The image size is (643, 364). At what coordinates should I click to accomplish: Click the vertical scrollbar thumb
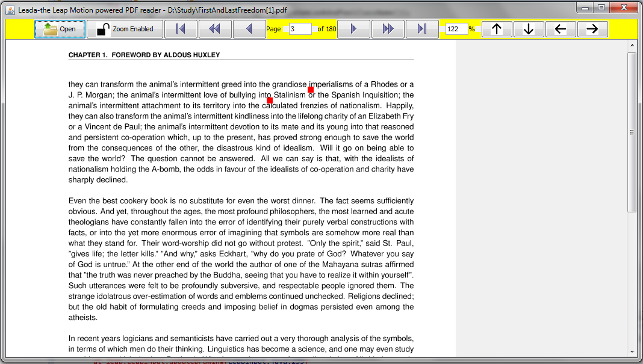click(x=632, y=132)
